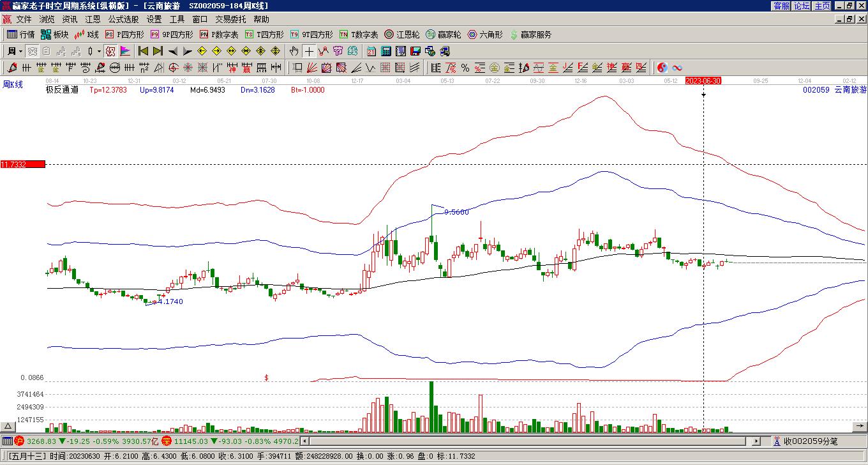Open the red-blue yin-yang icon
Viewport: 868px width, 465px height.
[662, 68]
